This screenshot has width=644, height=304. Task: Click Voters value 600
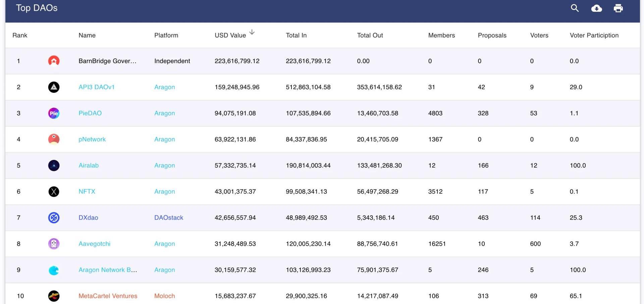(535, 244)
